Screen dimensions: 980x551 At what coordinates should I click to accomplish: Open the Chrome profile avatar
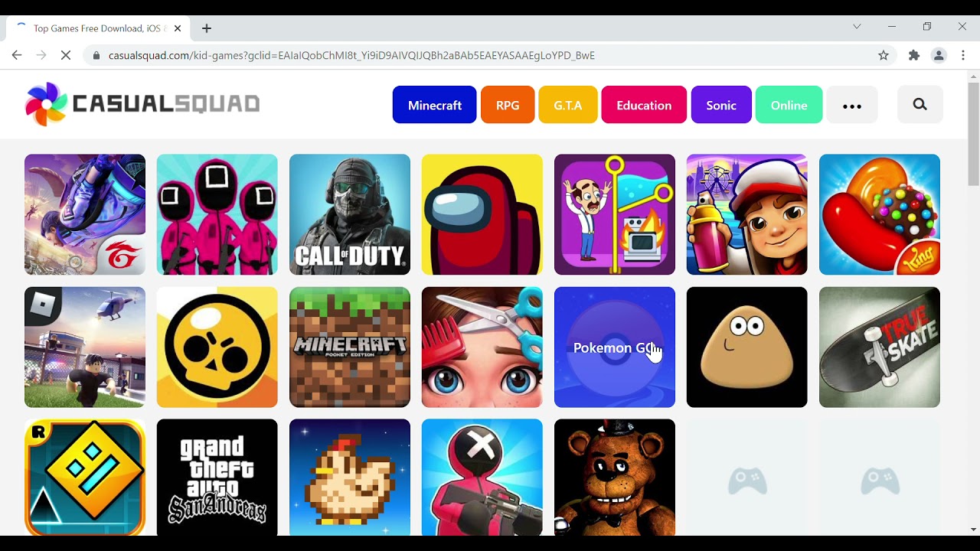point(939,55)
